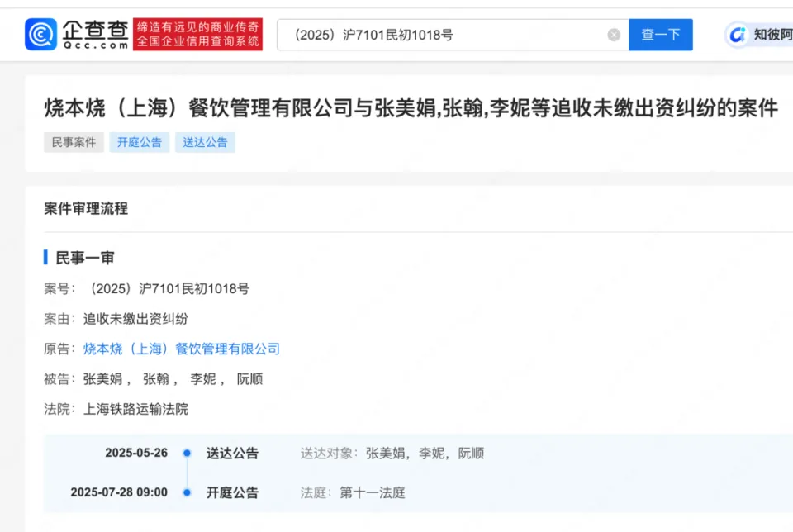Click the timeline dot for 2025-07-28 09:00
The width and height of the screenshot is (793, 532).
(x=187, y=493)
